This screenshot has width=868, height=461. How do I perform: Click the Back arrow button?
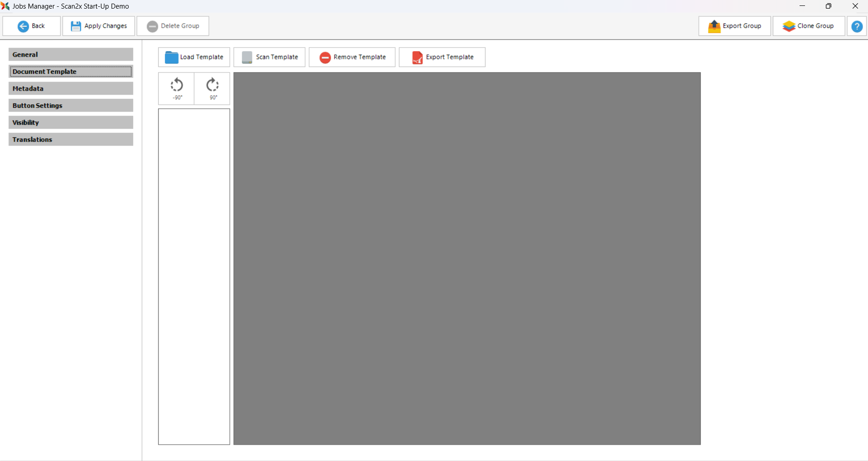point(31,26)
